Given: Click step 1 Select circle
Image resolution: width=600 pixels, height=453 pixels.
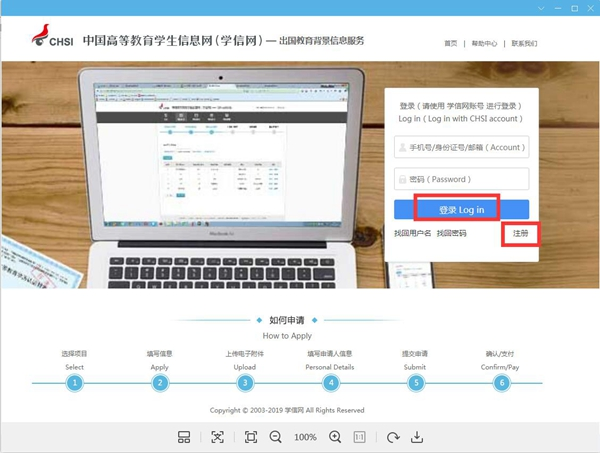Looking at the screenshot, I should (74, 382).
